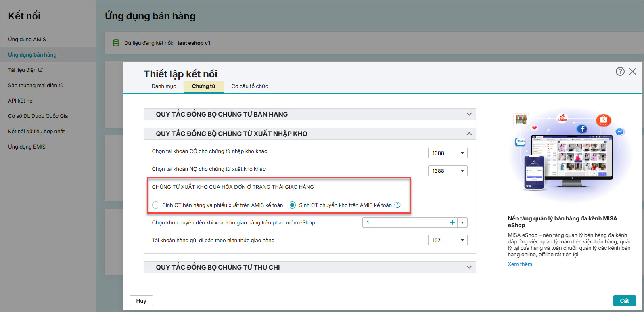
Task: Collapse Quy tắc đồng bộ chứng từ xuất nhập kho
Action: tap(310, 134)
